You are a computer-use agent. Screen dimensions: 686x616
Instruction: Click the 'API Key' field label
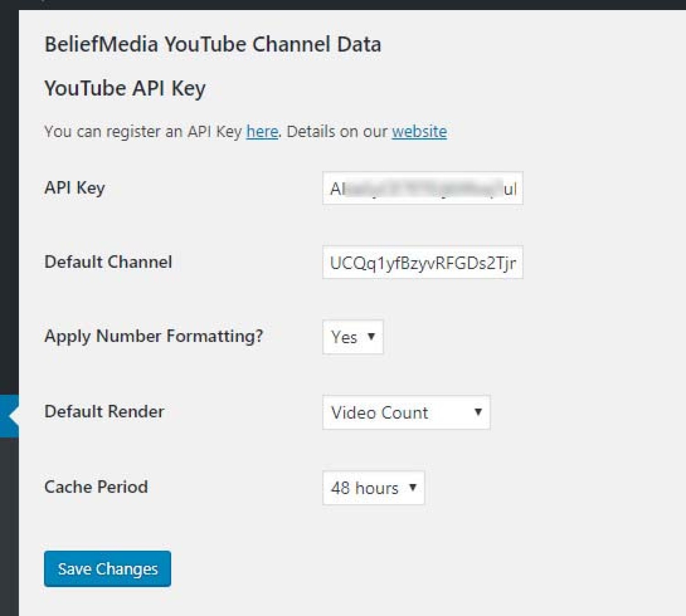(75, 188)
